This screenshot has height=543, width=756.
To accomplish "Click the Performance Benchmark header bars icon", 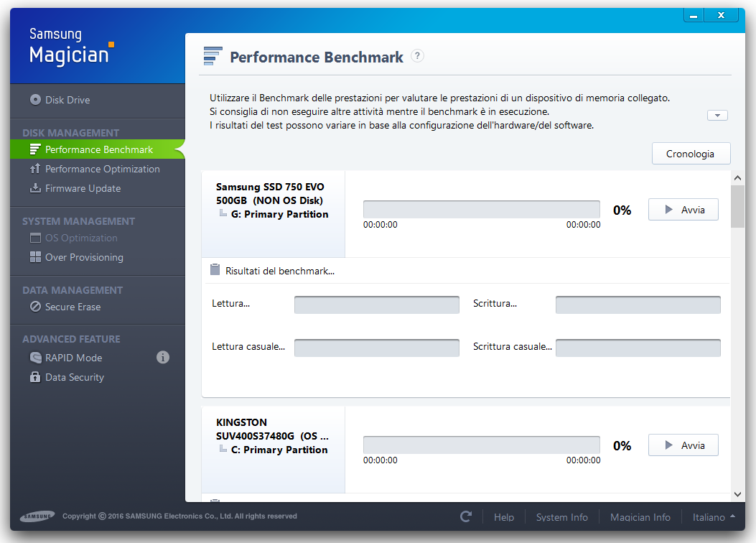I will [x=213, y=56].
